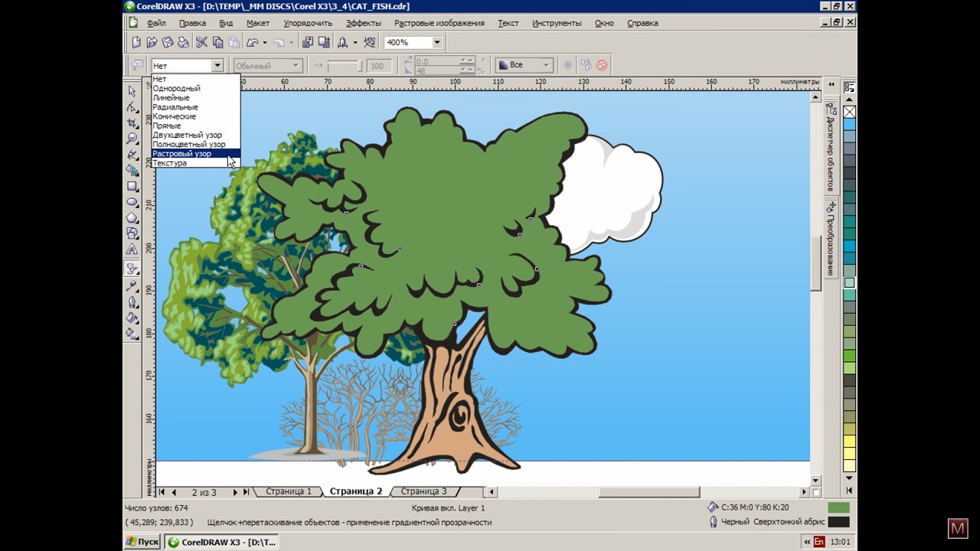Click the New document icon

pos(136,43)
